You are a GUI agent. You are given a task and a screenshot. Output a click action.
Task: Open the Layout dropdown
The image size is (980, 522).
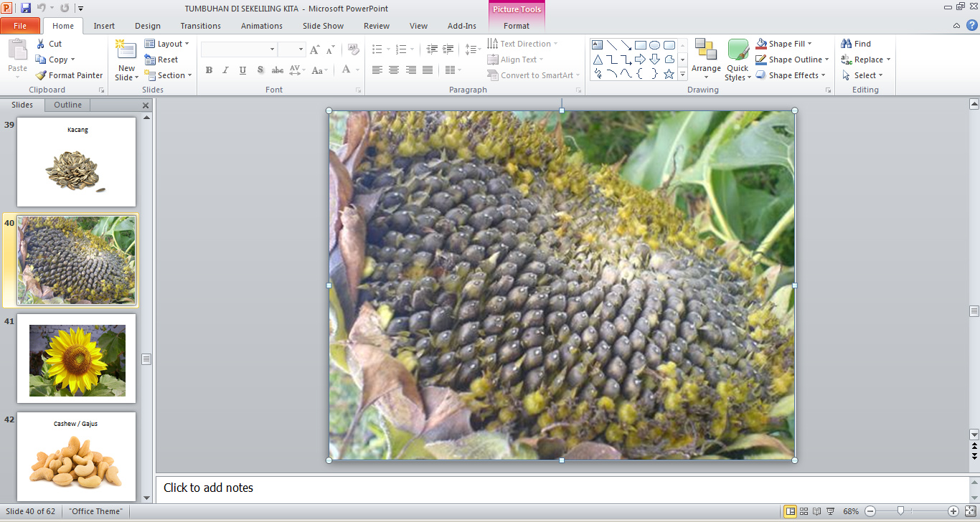[166, 44]
